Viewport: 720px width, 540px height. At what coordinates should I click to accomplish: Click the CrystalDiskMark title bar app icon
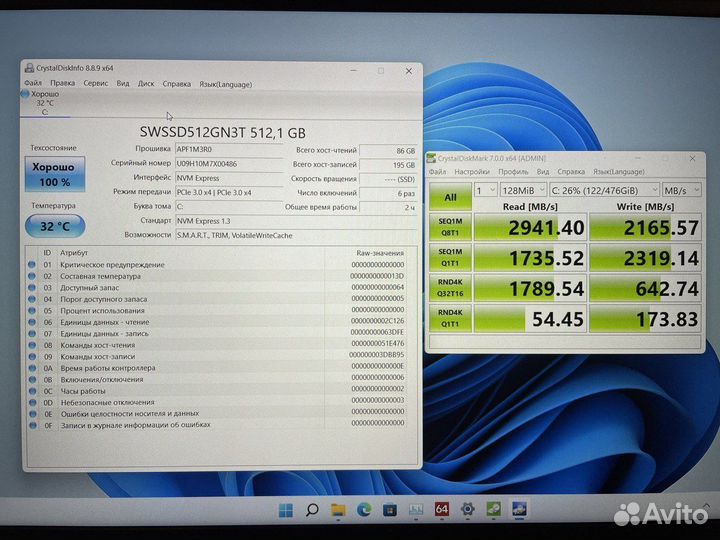(431, 158)
